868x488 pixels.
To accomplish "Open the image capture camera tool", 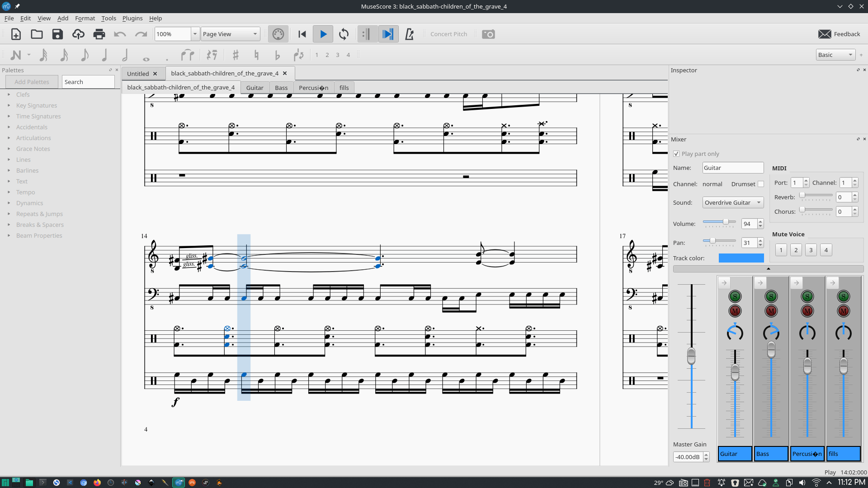I will pyautogui.click(x=488, y=34).
